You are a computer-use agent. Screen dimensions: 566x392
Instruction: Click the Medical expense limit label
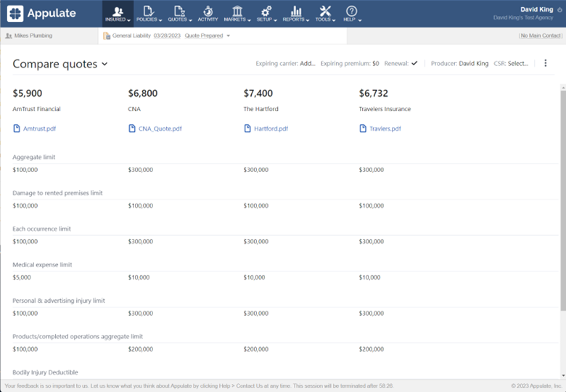coord(42,264)
